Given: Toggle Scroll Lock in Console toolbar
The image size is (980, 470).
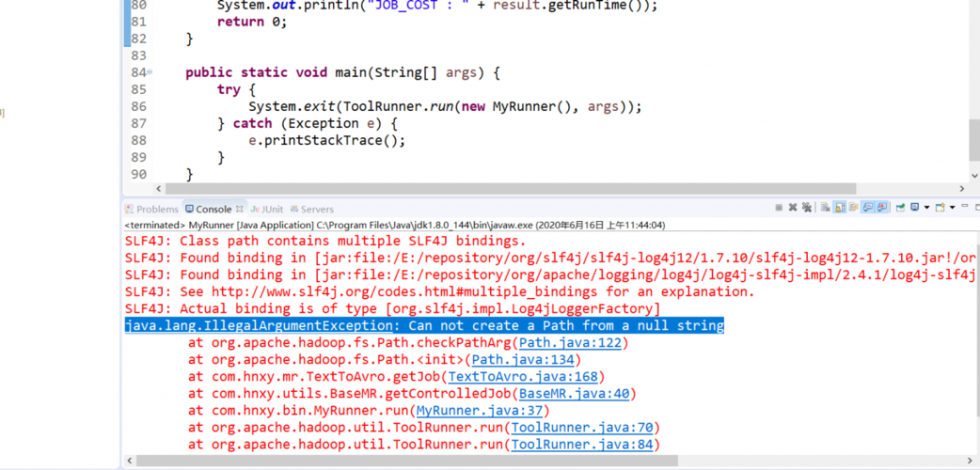Looking at the screenshot, I should pyautogui.click(x=840, y=208).
